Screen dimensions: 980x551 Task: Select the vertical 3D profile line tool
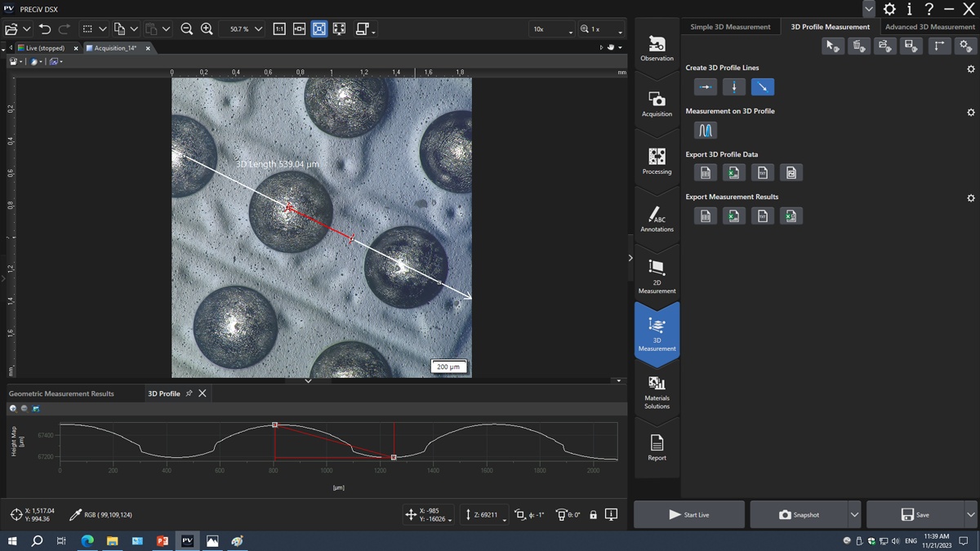[733, 87]
